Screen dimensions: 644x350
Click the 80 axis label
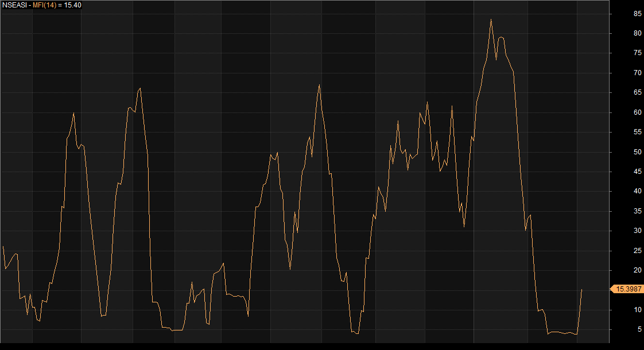point(638,33)
